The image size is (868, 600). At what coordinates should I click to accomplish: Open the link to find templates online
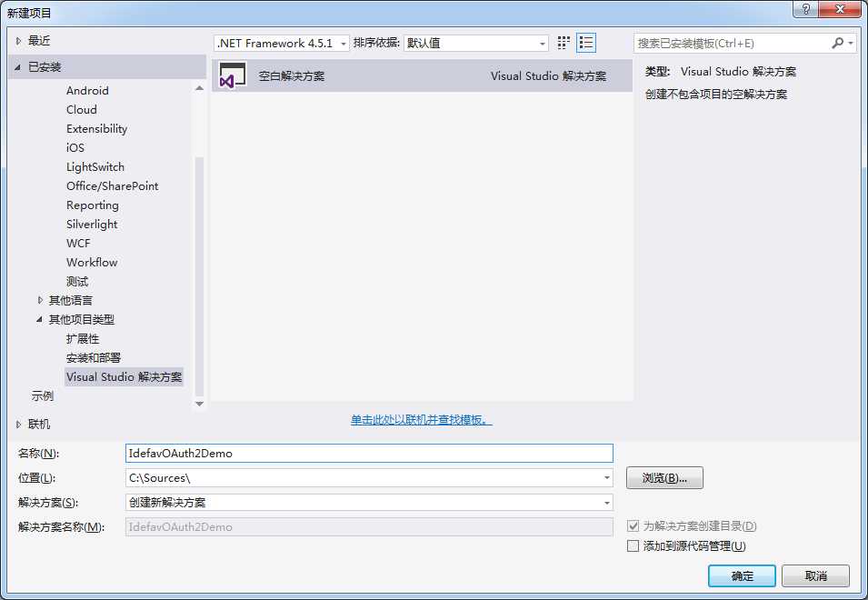tap(421, 420)
